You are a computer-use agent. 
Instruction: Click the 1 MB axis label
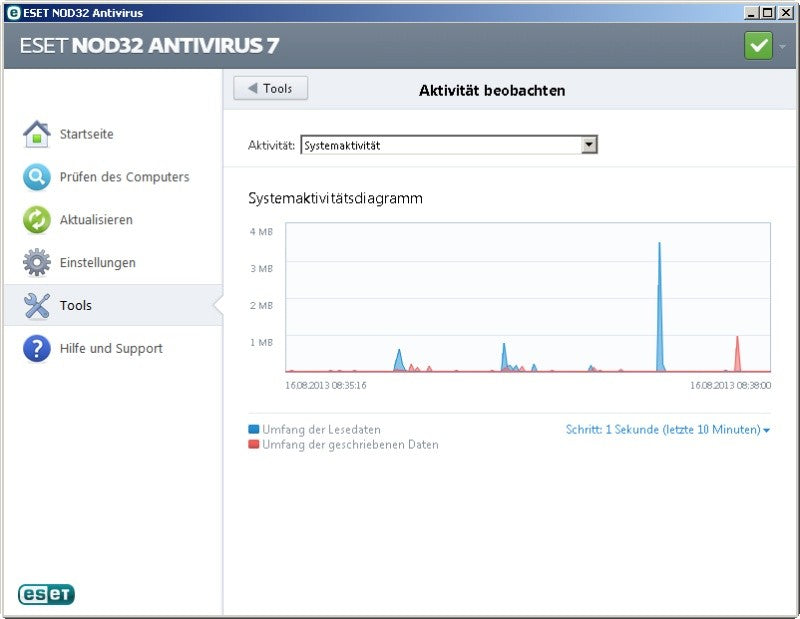(261, 342)
